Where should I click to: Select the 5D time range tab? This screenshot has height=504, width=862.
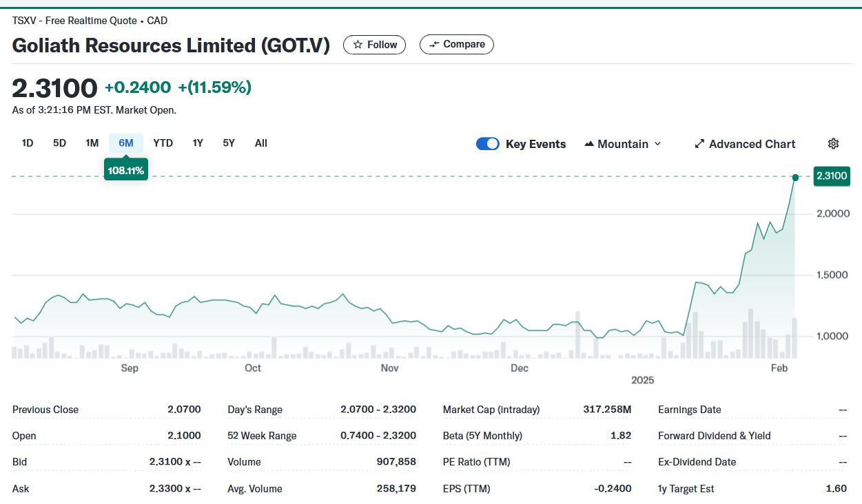pyautogui.click(x=60, y=143)
